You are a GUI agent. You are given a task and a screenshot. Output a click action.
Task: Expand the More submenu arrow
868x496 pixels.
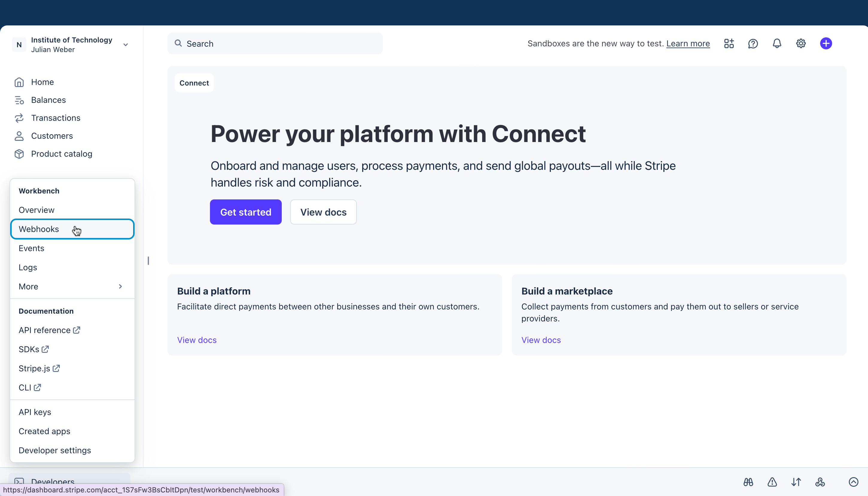coord(120,286)
